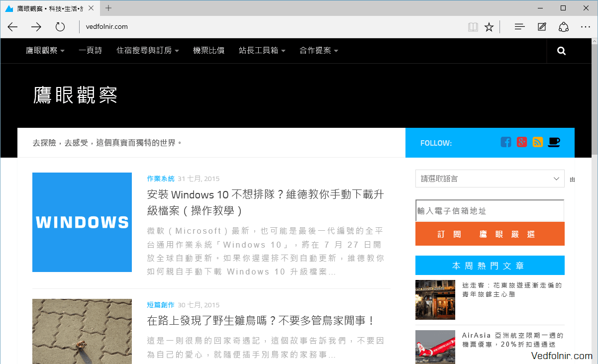
Task: Click the date 31 七月, 2015
Action: [x=199, y=179]
